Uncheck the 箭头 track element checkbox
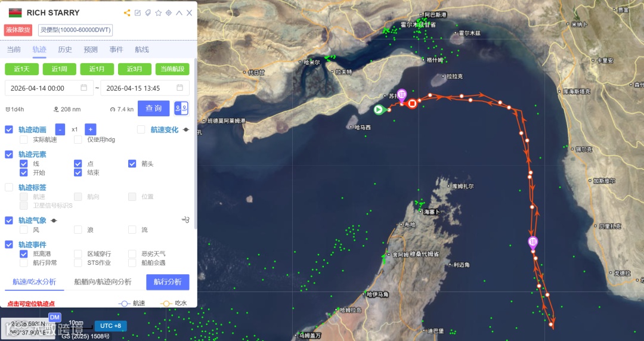 [132, 163]
